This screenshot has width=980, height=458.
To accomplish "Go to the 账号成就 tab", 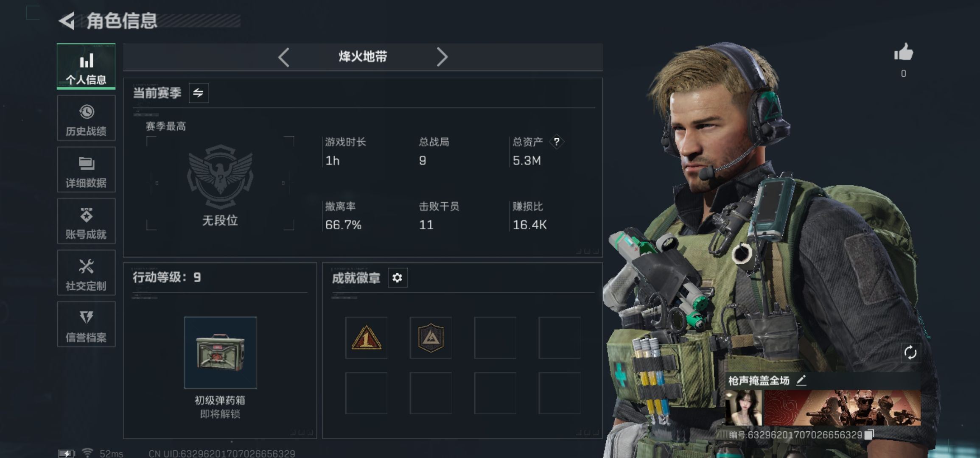I will click(86, 221).
